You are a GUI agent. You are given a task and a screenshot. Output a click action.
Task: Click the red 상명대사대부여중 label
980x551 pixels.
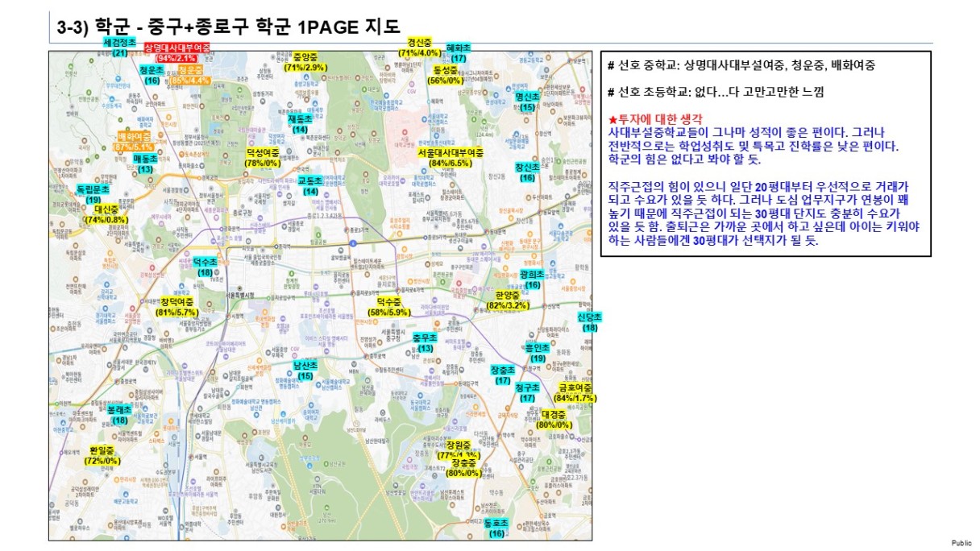(176, 53)
